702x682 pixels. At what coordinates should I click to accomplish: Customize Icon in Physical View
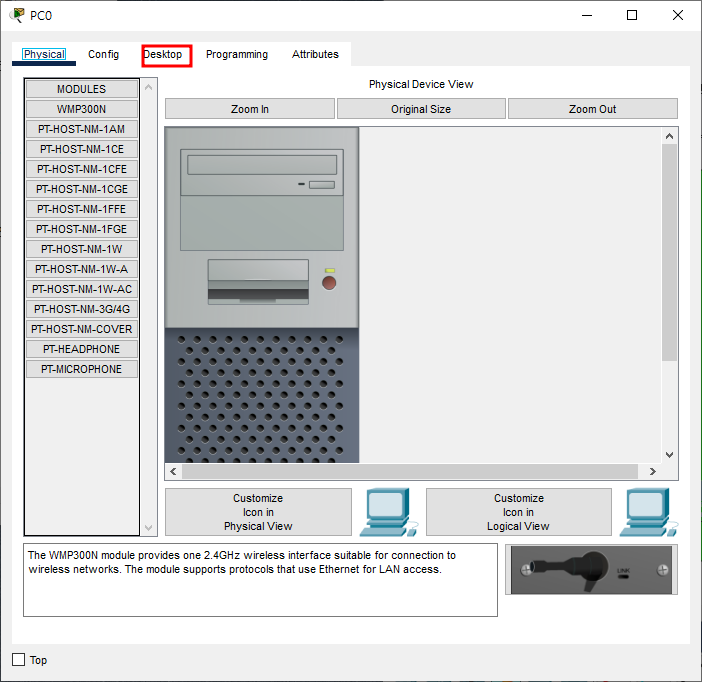click(x=258, y=512)
